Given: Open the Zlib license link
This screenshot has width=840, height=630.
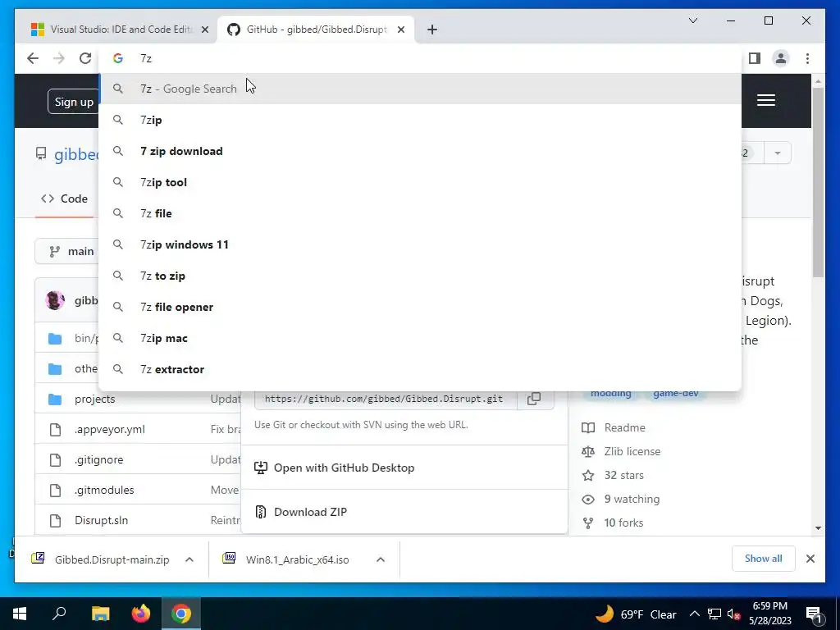Looking at the screenshot, I should pos(622,452).
